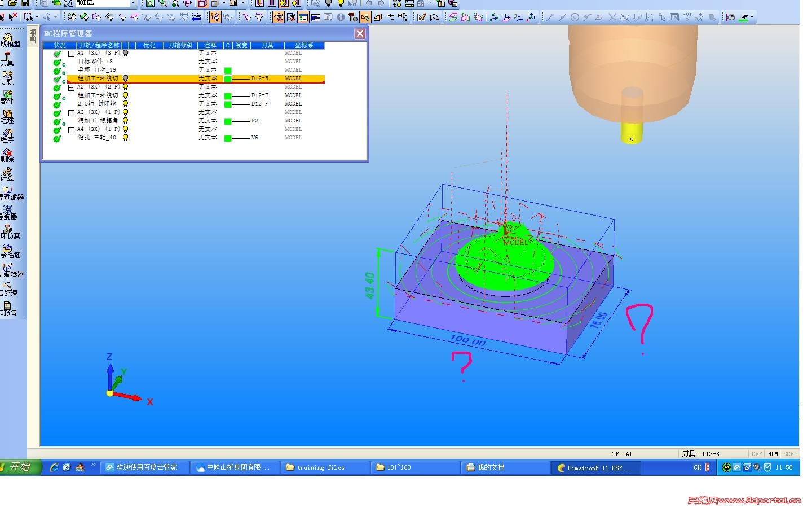
Task: Open the MODEL coordinate system dropdown
Action: [x=133, y=3]
